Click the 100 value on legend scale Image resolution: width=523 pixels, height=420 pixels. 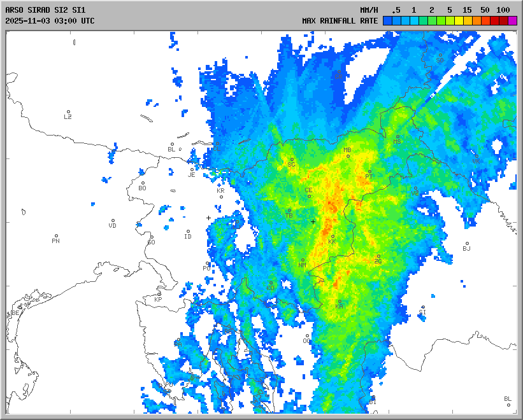click(x=503, y=10)
